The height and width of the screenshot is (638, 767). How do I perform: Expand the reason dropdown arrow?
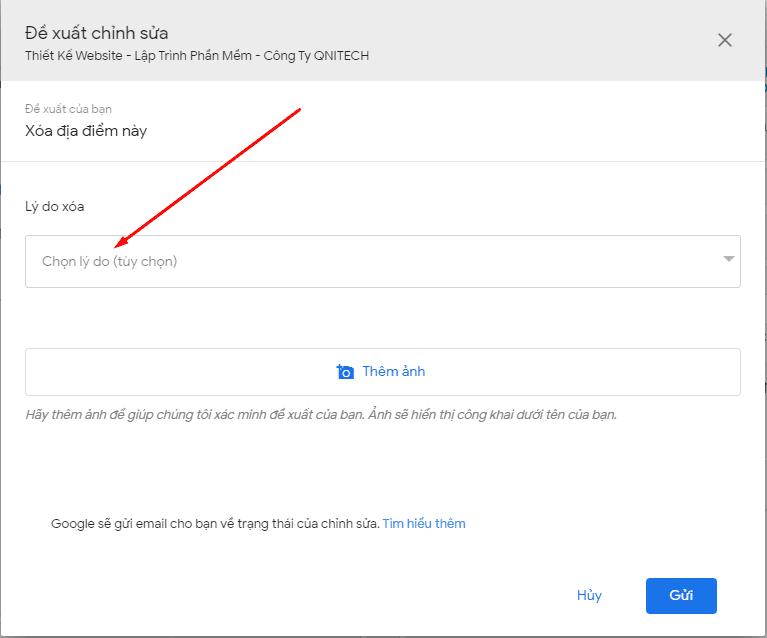729,260
